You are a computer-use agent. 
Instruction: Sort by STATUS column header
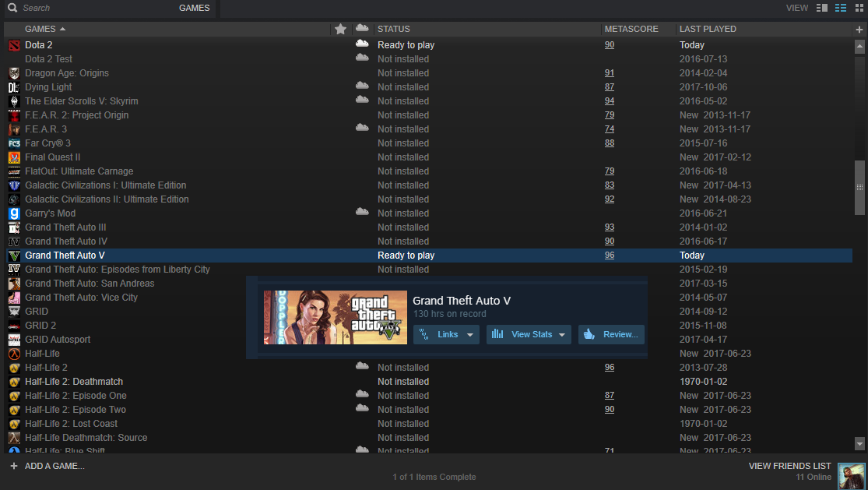(x=394, y=29)
